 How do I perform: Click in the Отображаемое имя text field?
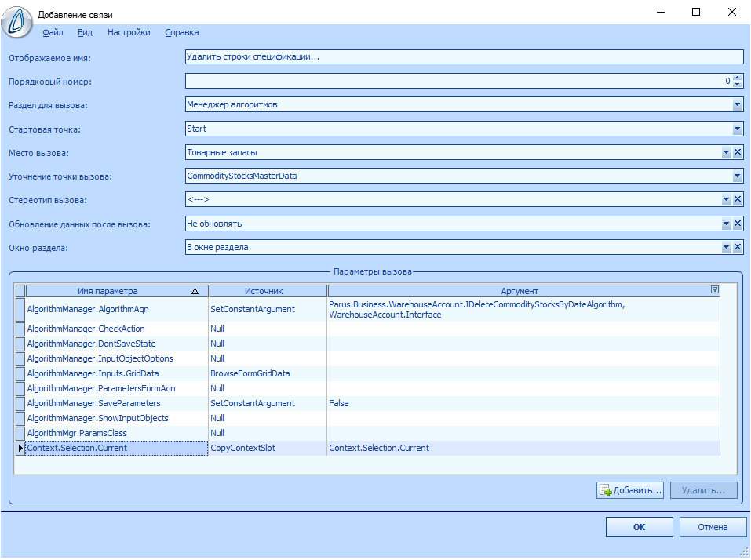click(463, 56)
